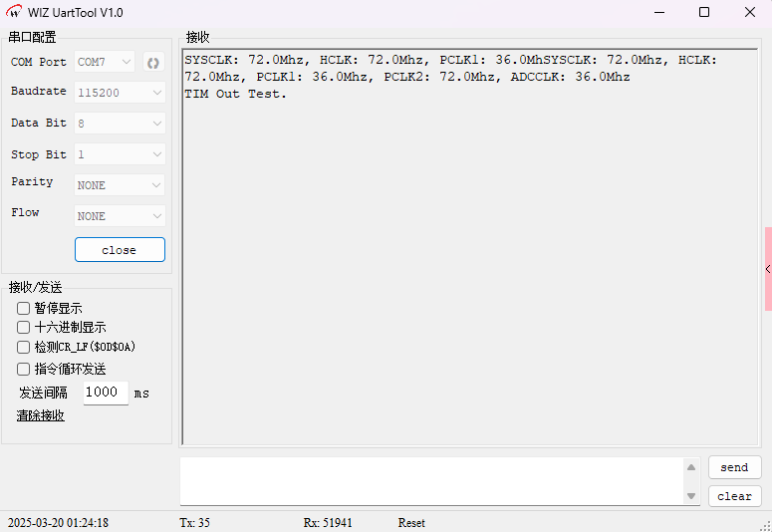
Task: Enable the 暂停显示 checkbox
Action: tap(24, 309)
